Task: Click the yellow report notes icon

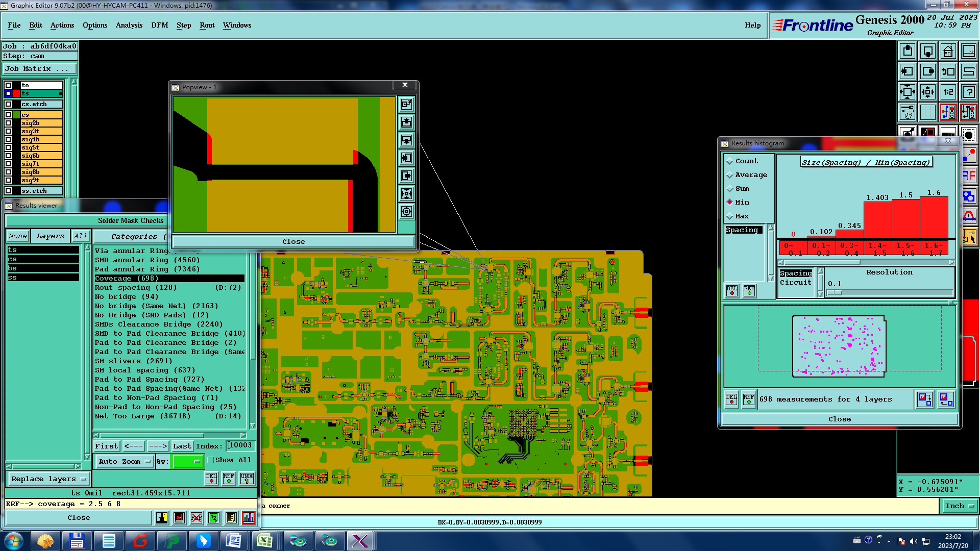Action: 231,518
